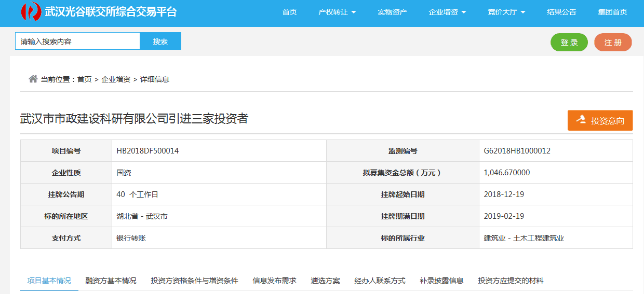
Task: Click the 挂牌期满日期 label cell
Action: point(403,216)
